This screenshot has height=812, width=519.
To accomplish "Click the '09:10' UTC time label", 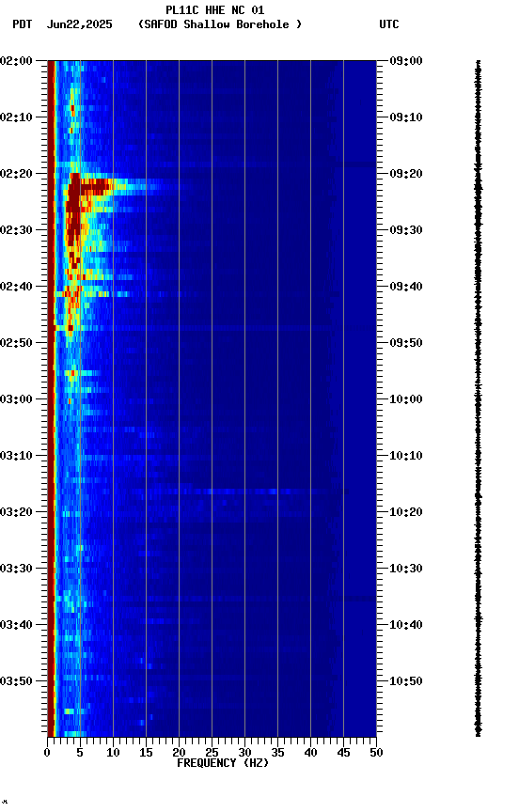I will coord(406,117).
